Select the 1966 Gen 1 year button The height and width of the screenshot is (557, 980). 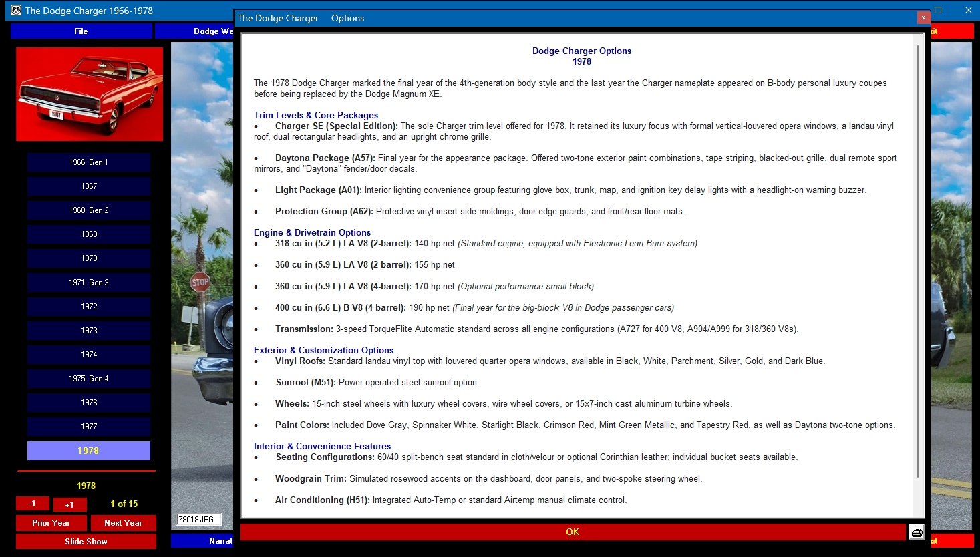89,162
